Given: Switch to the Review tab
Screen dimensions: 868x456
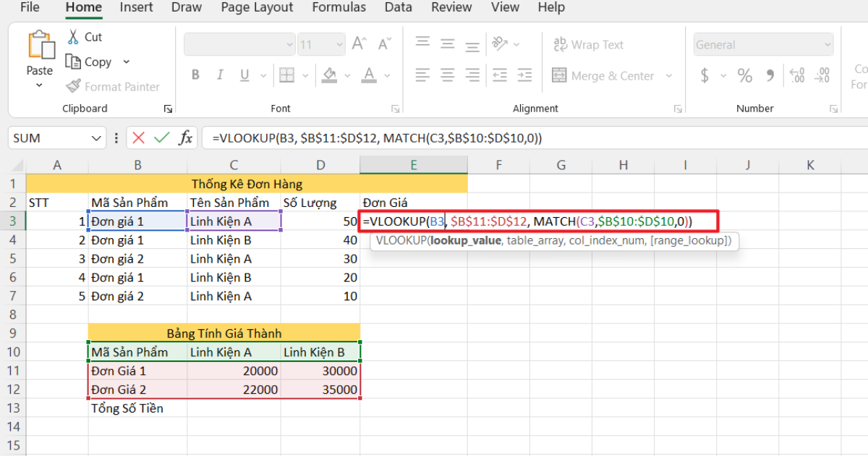Looking at the screenshot, I should coord(451,8).
